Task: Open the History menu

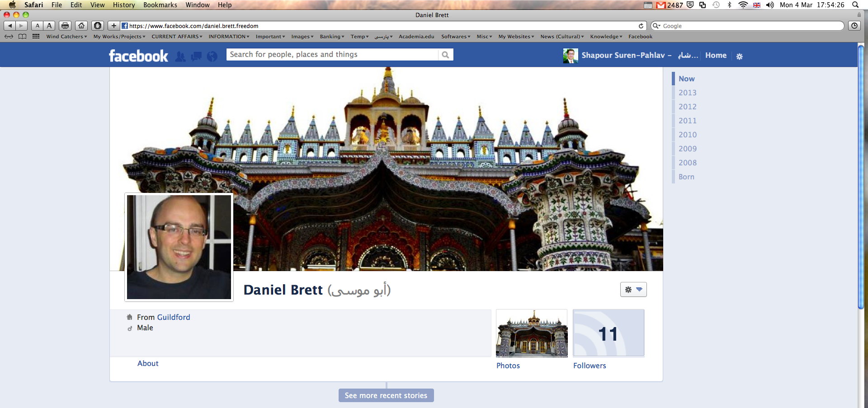Action: click(x=123, y=5)
